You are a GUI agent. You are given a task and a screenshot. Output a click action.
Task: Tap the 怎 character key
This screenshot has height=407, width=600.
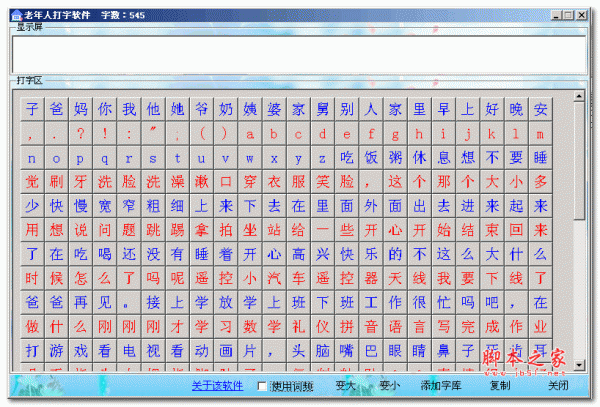(x=81, y=278)
